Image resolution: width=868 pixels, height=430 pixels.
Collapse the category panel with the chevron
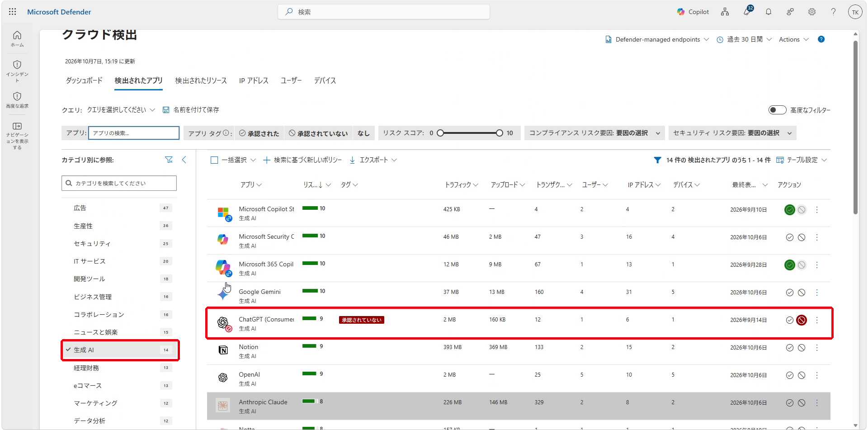[184, 160]
